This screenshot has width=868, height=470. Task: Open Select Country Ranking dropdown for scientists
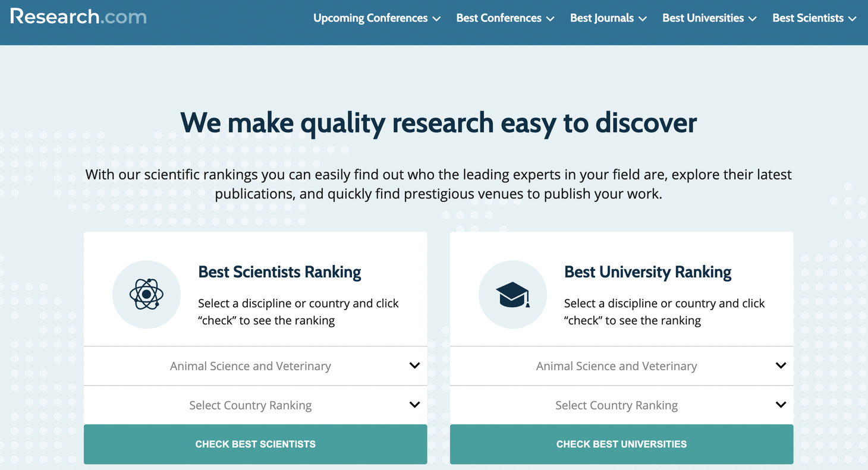256,405
